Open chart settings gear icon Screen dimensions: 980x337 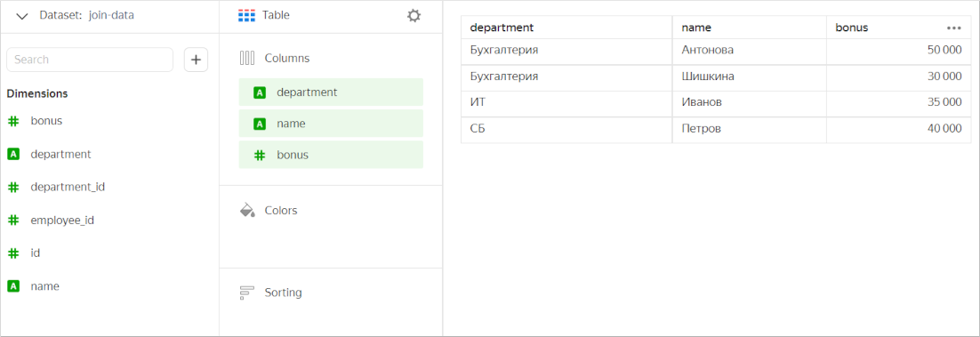(414, 16)
